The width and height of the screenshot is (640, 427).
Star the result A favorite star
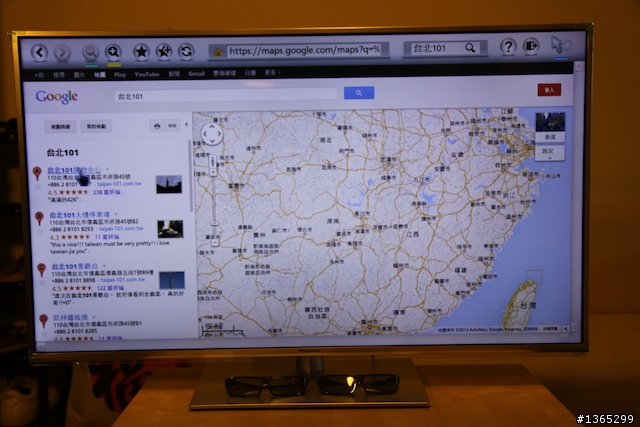[x=38, y=187]
